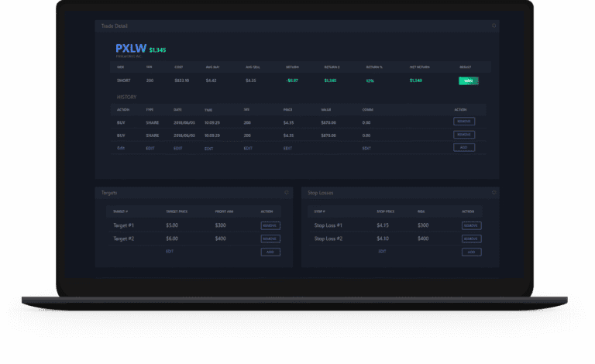Click EDIT under the history Time column

(x=208, y=149)
